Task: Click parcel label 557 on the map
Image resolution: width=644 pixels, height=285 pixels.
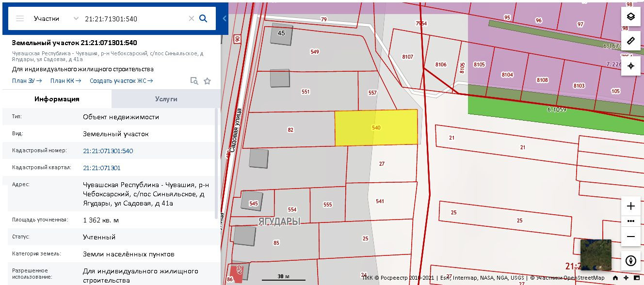Action: (372, 93)
